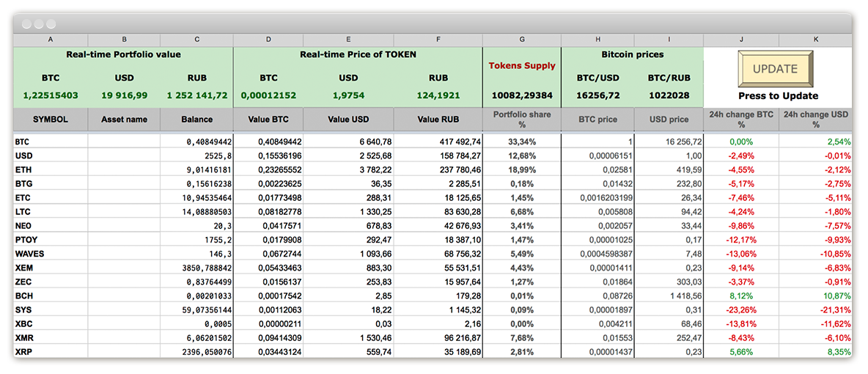Screen dimensions: 868x374
Task: Select the WAVES symbol cell
Action: coord(51,254)
